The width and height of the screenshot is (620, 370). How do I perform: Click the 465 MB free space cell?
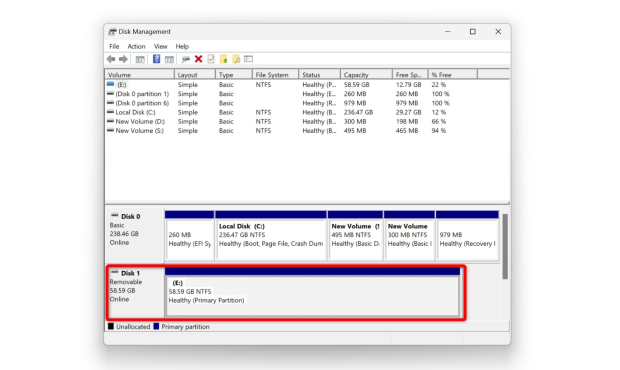[x=407, y=130]
